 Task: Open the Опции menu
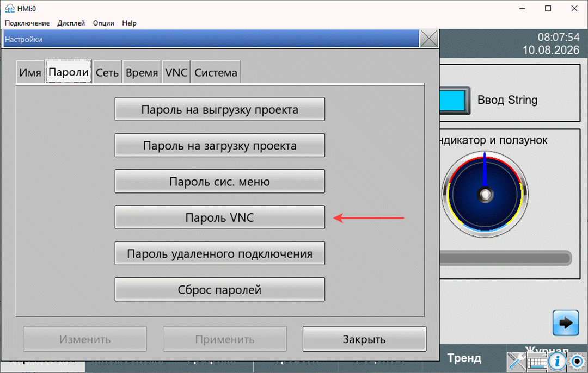pyautogui.click(x=103, y=23)
